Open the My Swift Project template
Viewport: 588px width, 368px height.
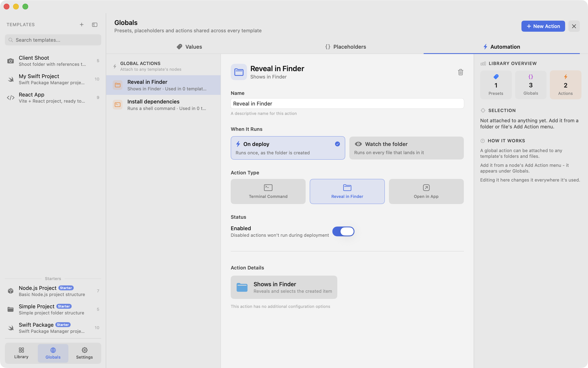(x=53, y=79)
